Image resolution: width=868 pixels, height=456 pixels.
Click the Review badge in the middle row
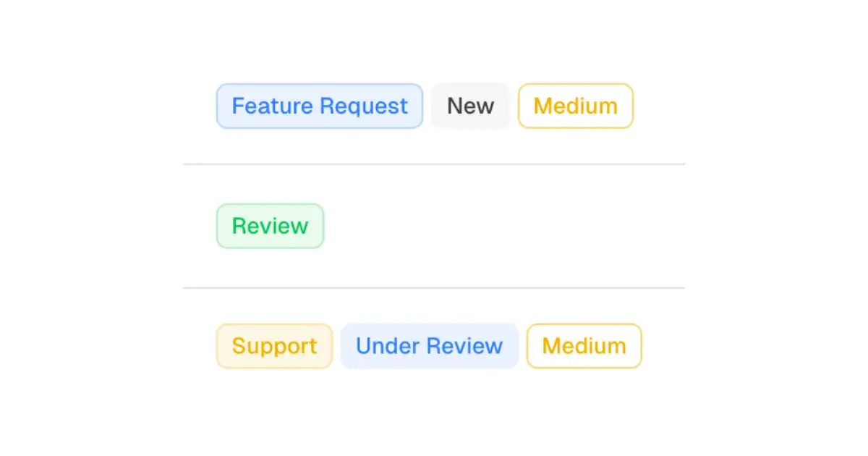point(270,226)
